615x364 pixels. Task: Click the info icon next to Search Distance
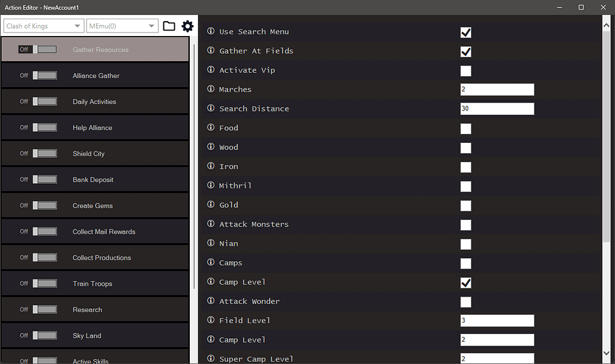[x=209, y=109]
